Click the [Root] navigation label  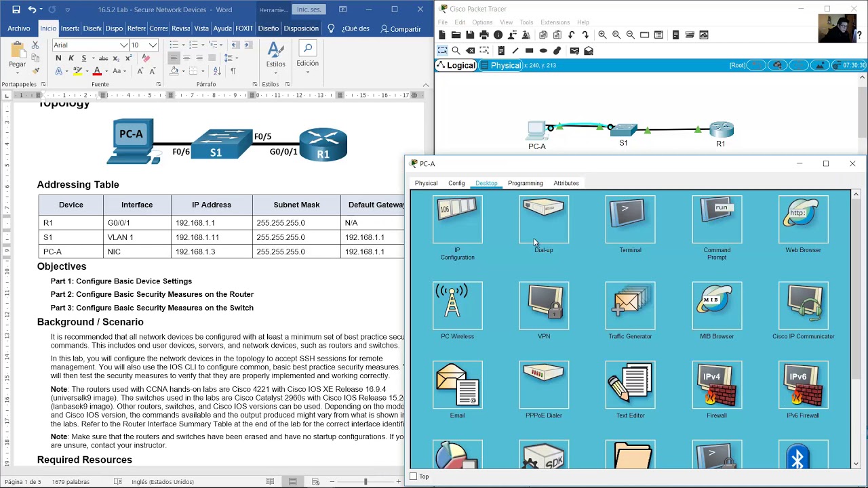tap(737, 66)
